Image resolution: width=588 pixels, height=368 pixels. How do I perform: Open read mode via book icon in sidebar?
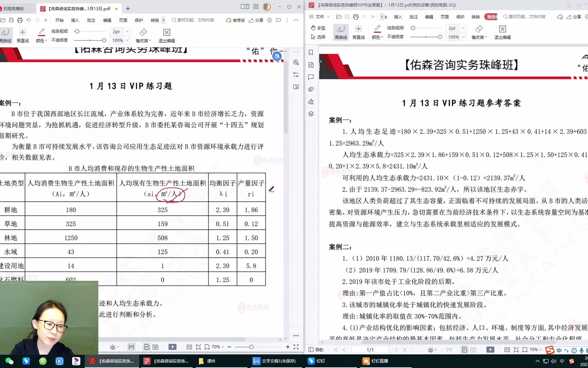296,87
